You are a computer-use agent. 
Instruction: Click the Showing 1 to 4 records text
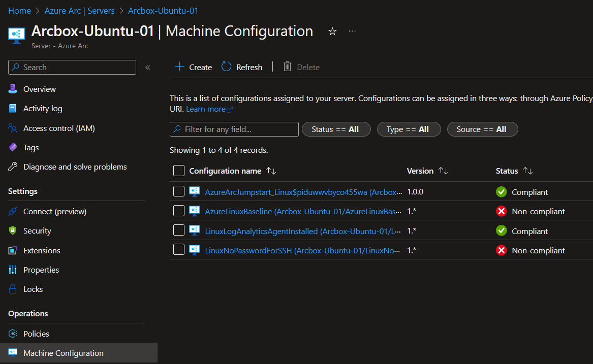click(219, 150)
